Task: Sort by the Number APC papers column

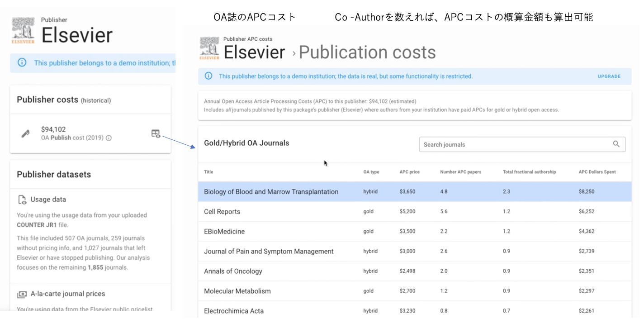Action: [x=460, y=172]
